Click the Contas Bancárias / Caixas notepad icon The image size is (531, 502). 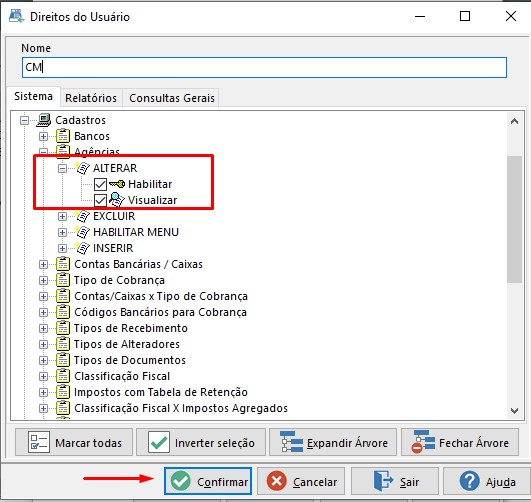[63, 264]
